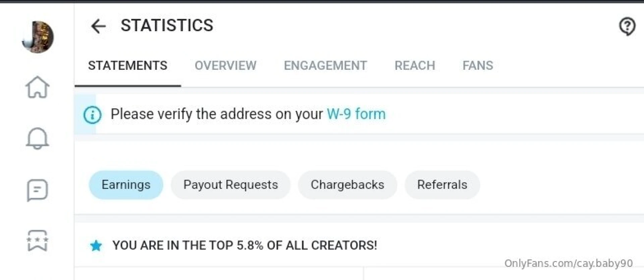Switch to the Statements tab

pyautogui.click(x=127, y=65)
